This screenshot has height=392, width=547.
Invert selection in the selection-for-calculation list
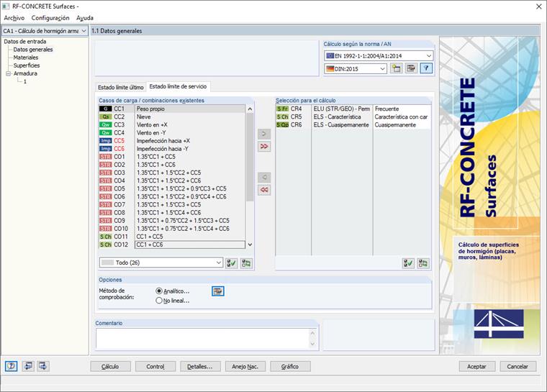(423, 263)
